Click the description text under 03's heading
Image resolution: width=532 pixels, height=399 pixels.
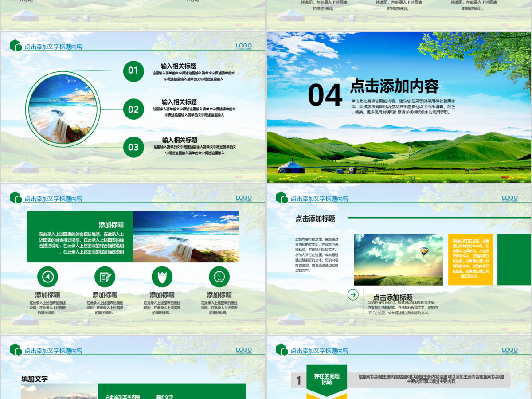point(195,150)
